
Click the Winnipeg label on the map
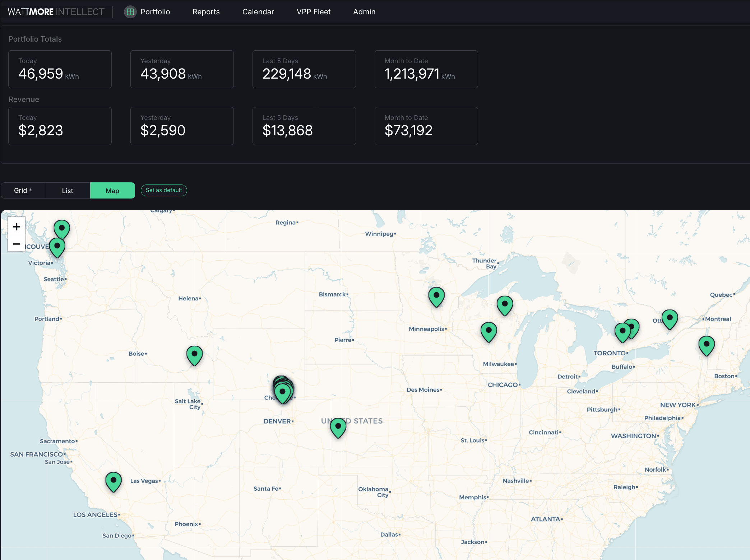[379, 234]
